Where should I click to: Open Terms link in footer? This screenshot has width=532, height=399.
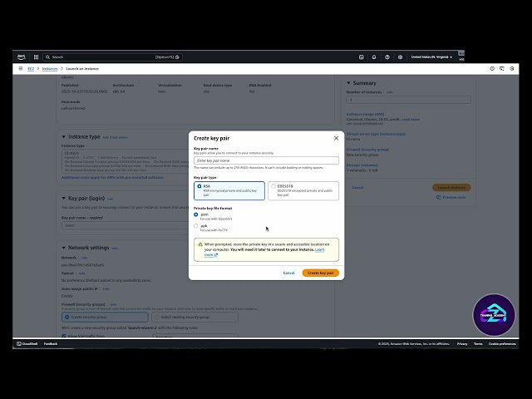coord(478,343)
